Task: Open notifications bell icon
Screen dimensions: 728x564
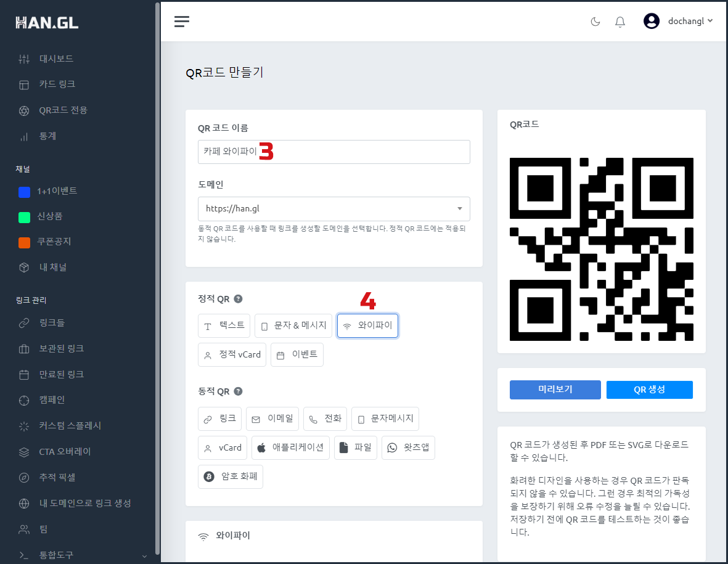Action: [x=620, y=22]
